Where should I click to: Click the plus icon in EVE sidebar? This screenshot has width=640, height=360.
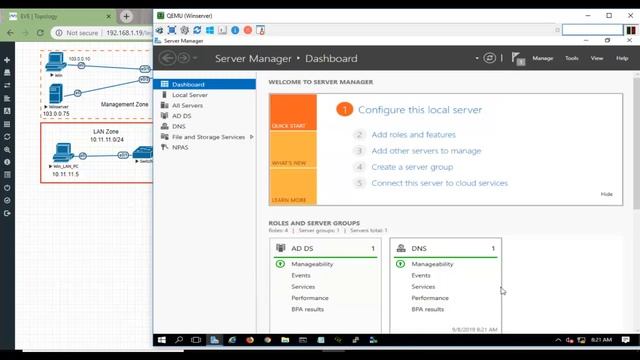click(7, 60)
